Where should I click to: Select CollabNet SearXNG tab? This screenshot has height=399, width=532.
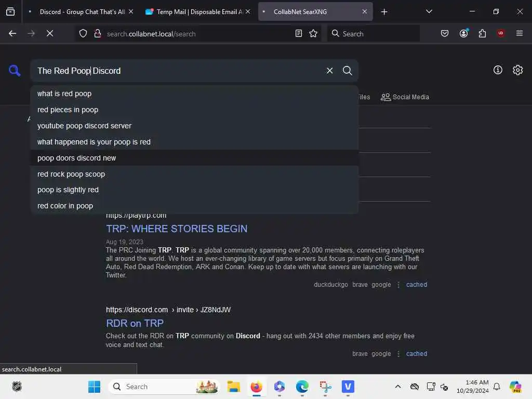[x=315, y=12]
